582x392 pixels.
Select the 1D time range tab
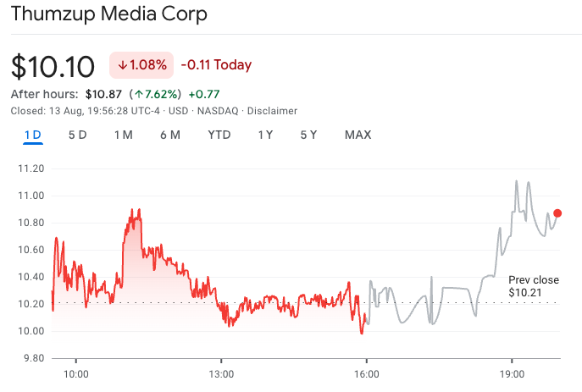33,135
